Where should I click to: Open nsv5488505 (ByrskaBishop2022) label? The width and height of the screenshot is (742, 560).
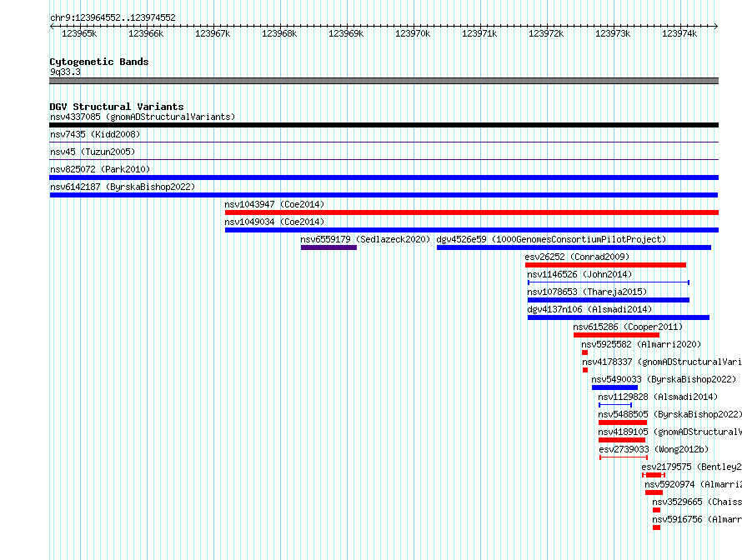click(x=669, y=414)
